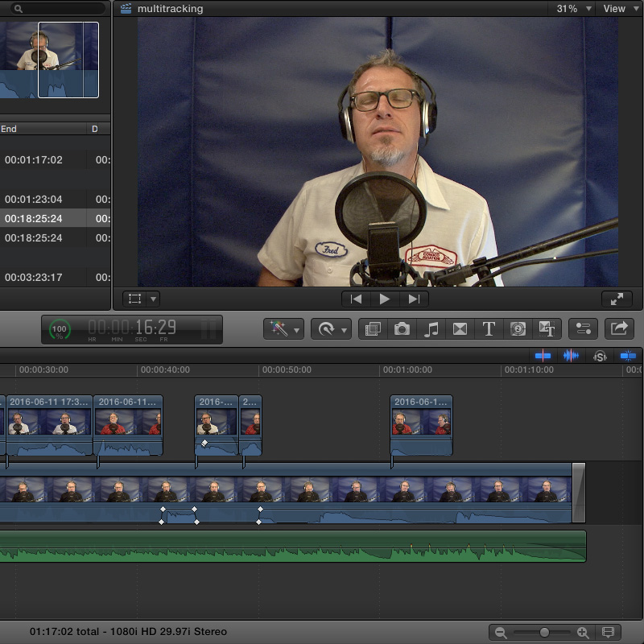Image resolution: width=644 pixels, height=644 pixels.
Task: Toggle audio skimming
Action: pos(571,356)
